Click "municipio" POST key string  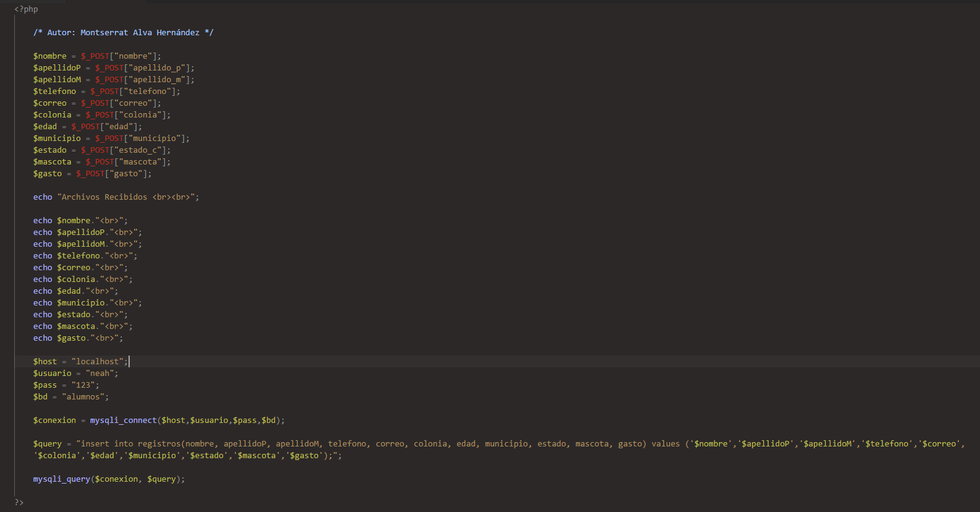pos(154,139)
